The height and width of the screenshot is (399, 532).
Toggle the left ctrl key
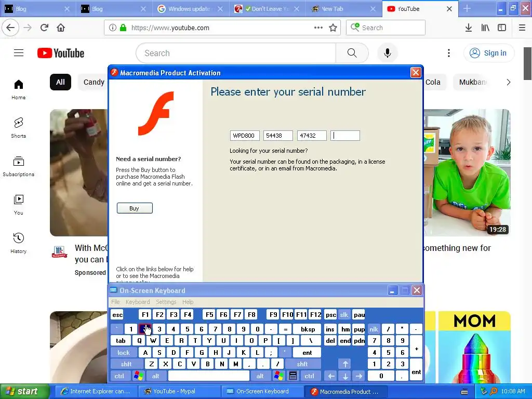[x=119, y=376]
